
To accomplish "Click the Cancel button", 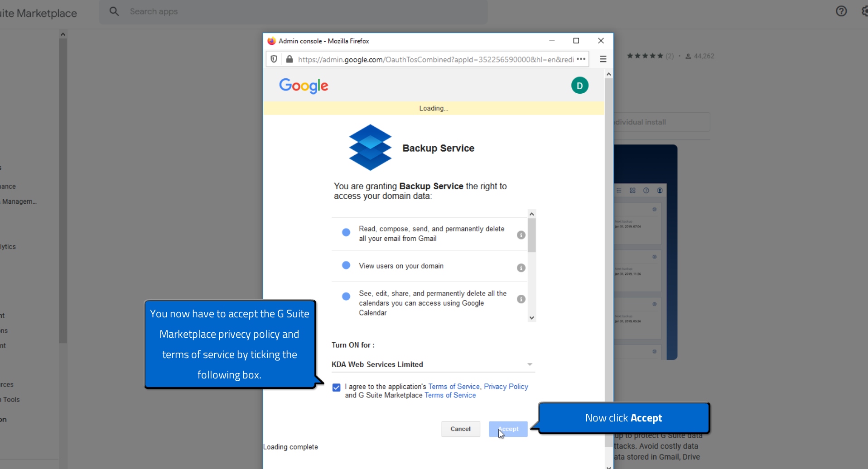I will [x=460, y=429].
